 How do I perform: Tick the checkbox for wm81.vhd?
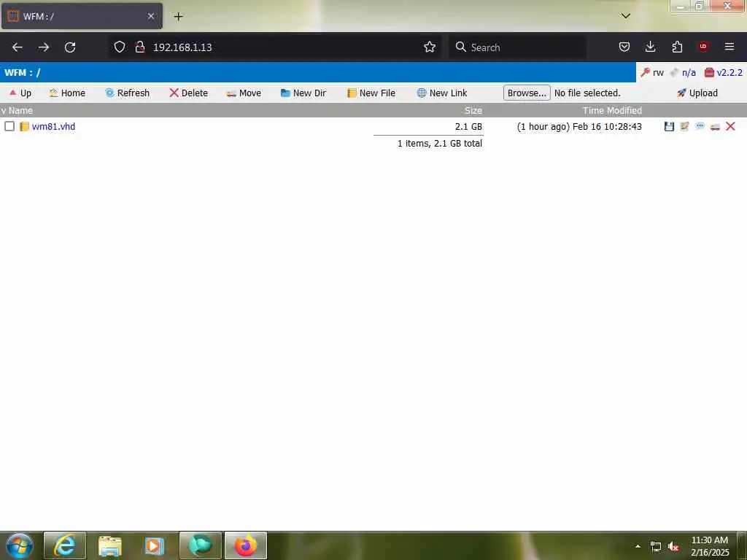(x=9, y=126)
